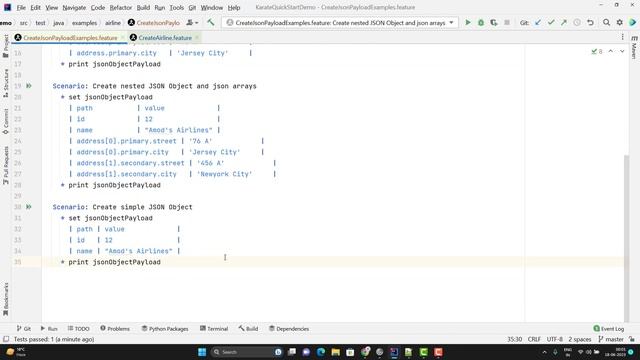Place cursor on 'Scenario: Create simple JSON Object'
Image resolution: width=640 pixels, height=360 pixels.
click(x=122, y=207)
